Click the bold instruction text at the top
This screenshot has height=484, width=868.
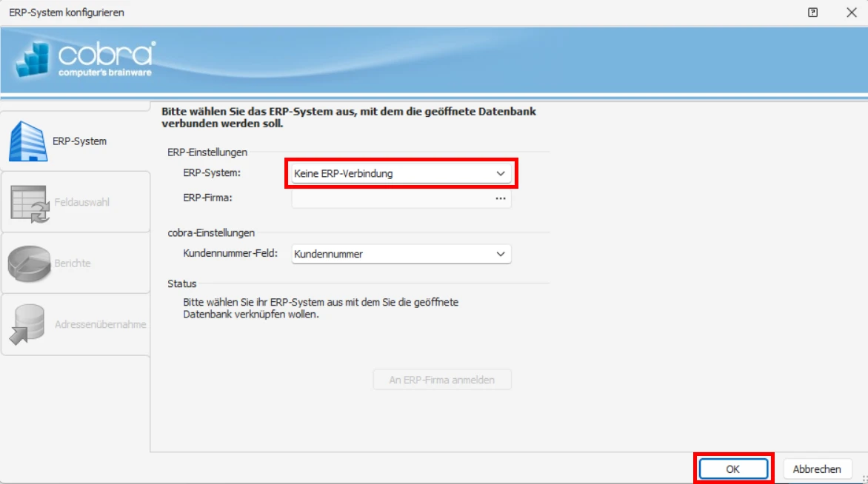349,117
